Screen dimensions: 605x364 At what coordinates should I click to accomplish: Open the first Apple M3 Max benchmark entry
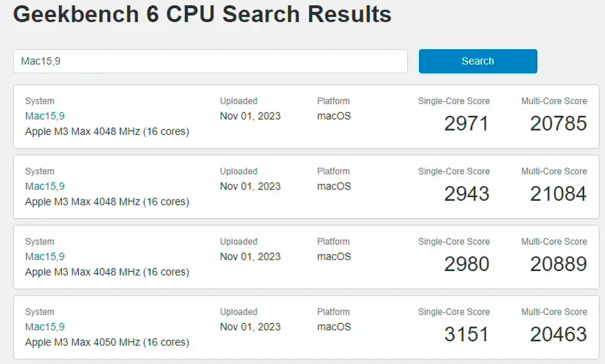(x=106, y=131)
